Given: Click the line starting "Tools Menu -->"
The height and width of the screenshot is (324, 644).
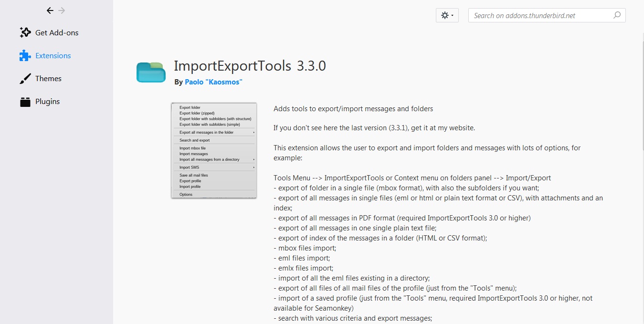Looking at the screenshot, I should (x=412, y=178).
